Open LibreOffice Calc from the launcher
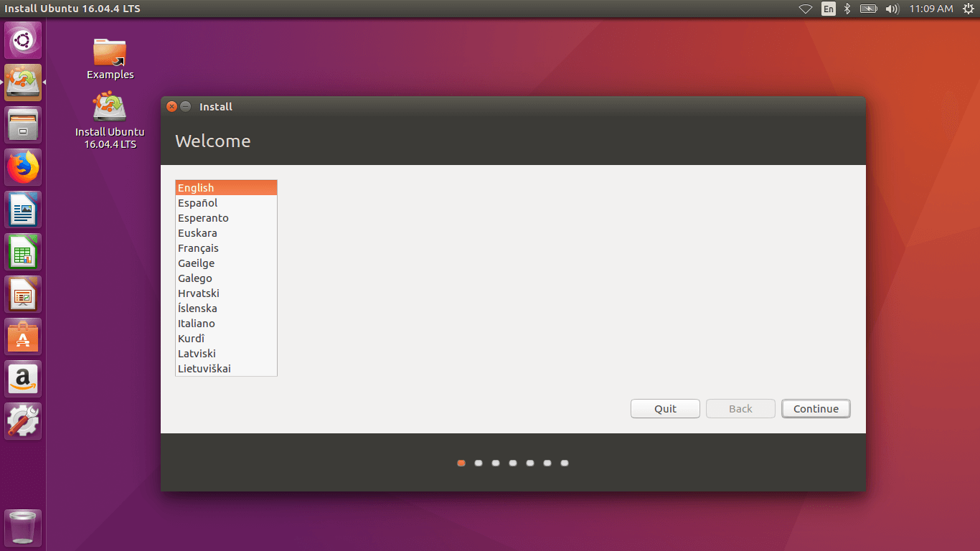 coord(22,251)
